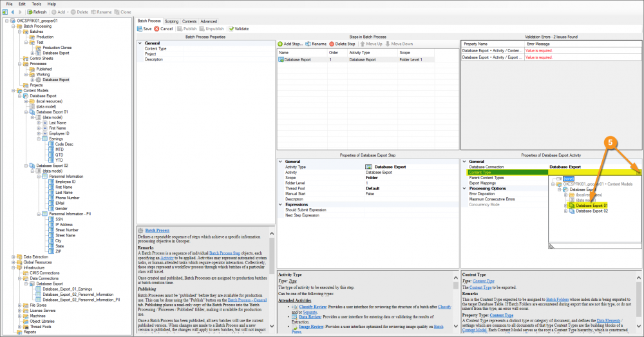Click the Refresh toolbar icon
The height and width of the screenshot is (337, 644).
(30, 12)
